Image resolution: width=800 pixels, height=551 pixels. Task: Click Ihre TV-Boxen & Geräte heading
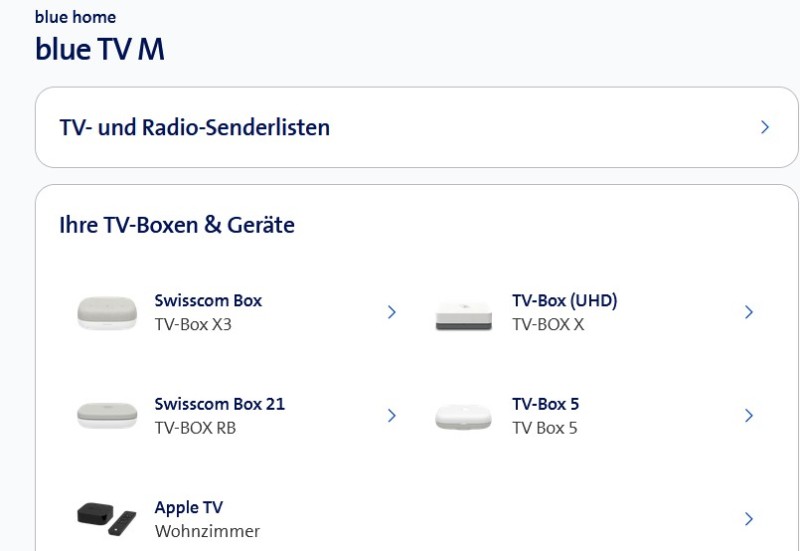click(177, 225)
